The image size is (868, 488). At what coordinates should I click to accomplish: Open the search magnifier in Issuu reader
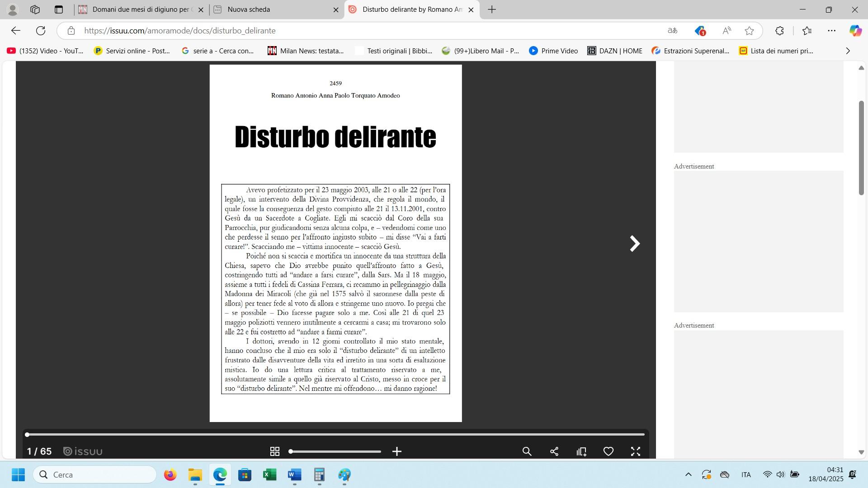[x=527, y=451]
